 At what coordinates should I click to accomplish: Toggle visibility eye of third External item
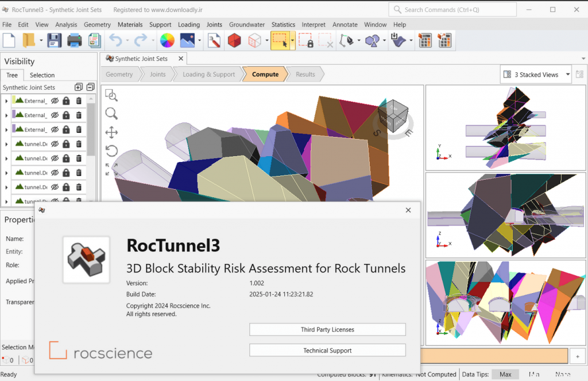click(55, 129)
